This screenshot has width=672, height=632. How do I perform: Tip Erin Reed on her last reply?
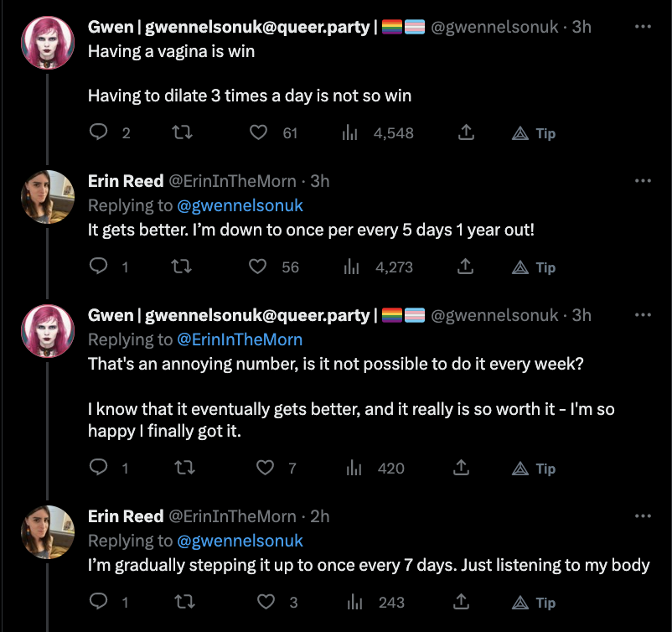click(534, 603)
